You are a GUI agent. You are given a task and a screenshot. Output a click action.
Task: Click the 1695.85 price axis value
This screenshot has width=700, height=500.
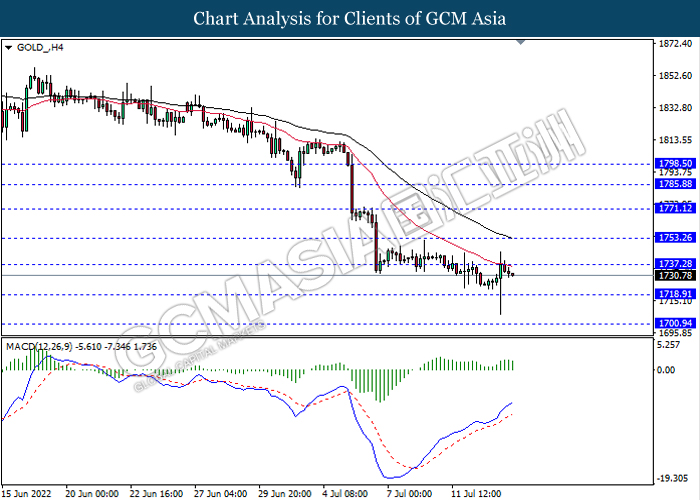(675, 333)
